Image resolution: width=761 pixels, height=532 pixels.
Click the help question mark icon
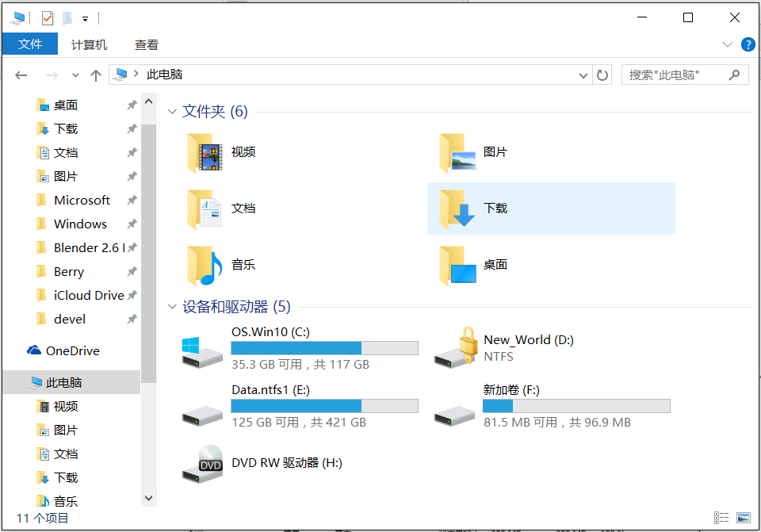pyautogui.click(x=747, y=44)
